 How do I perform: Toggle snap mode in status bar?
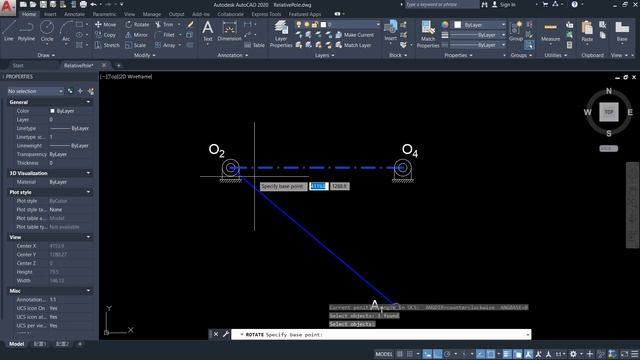click(410, 354)
